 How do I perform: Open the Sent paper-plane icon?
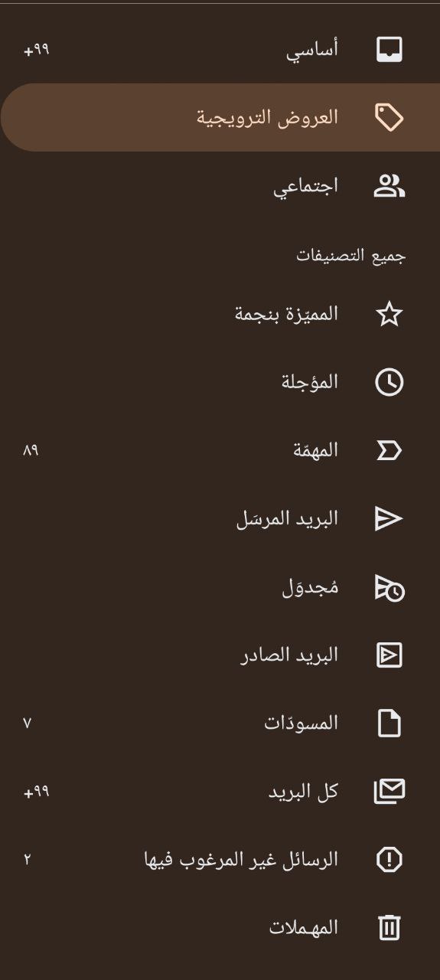pos(389,518)
